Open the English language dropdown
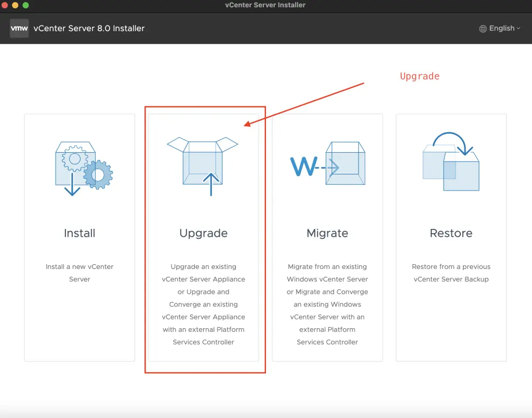This screenshot has width=532, height=418. click(501, 29)
